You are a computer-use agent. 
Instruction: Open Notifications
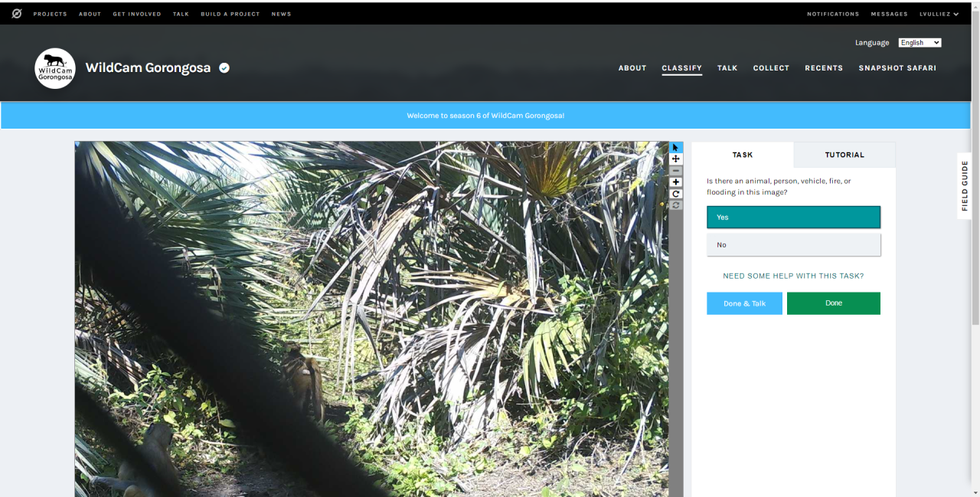(x=833, y=14)
